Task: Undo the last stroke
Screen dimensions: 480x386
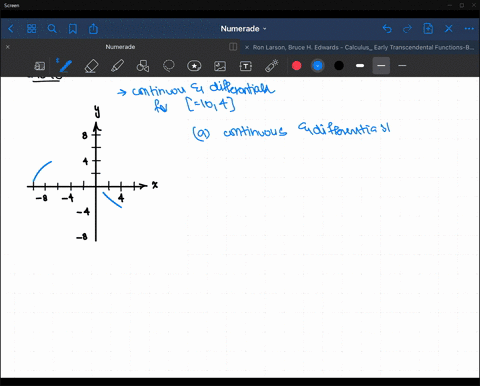Action: click(387, 29)
